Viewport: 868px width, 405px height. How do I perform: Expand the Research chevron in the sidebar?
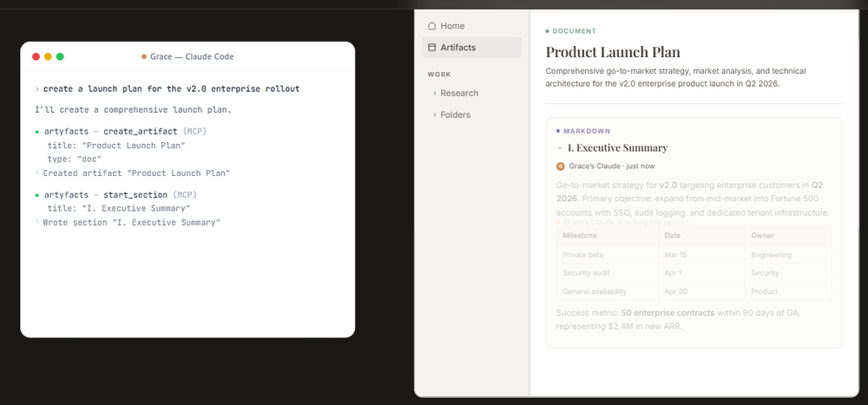[x=435, y=93]
